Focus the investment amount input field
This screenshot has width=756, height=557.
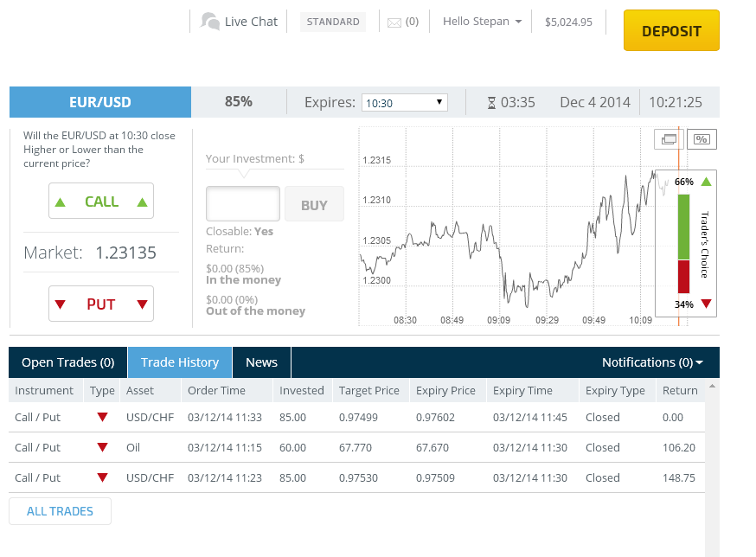243,204
